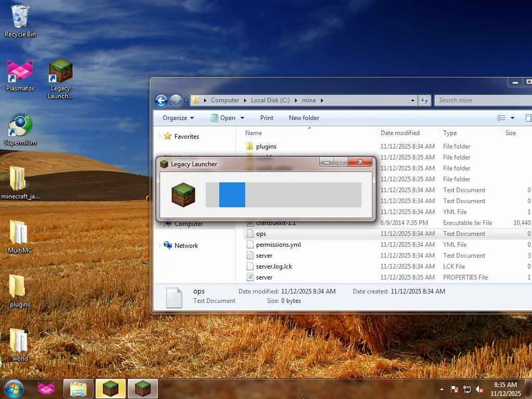
Task: Select the server PROPERTIES File row
Action: click(x=388, y=277)
